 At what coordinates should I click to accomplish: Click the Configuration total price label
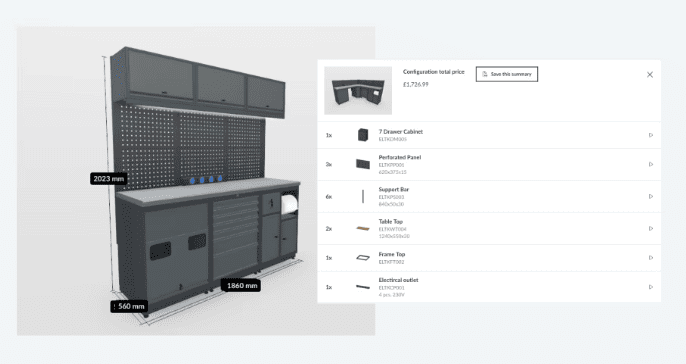(x=434, y=72)
